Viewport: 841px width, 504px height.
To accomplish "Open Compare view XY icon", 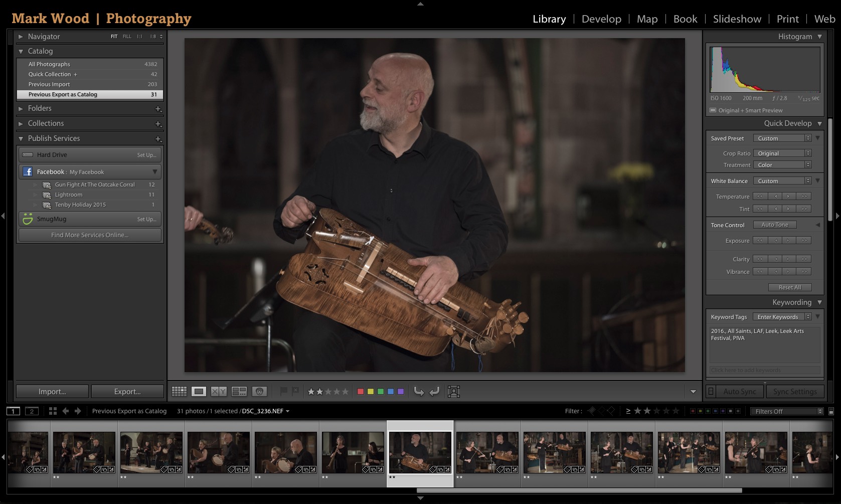I will pyautogui.click(x=219, y=392).
